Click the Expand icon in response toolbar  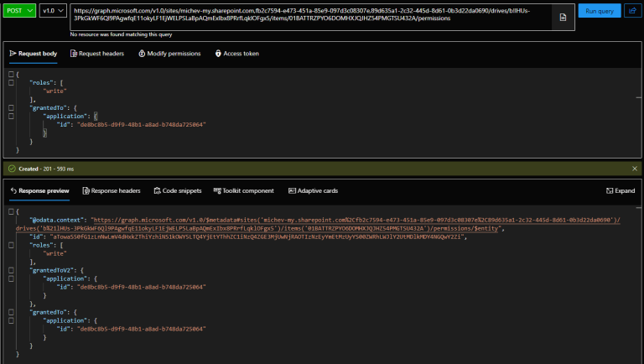point(610,190)
